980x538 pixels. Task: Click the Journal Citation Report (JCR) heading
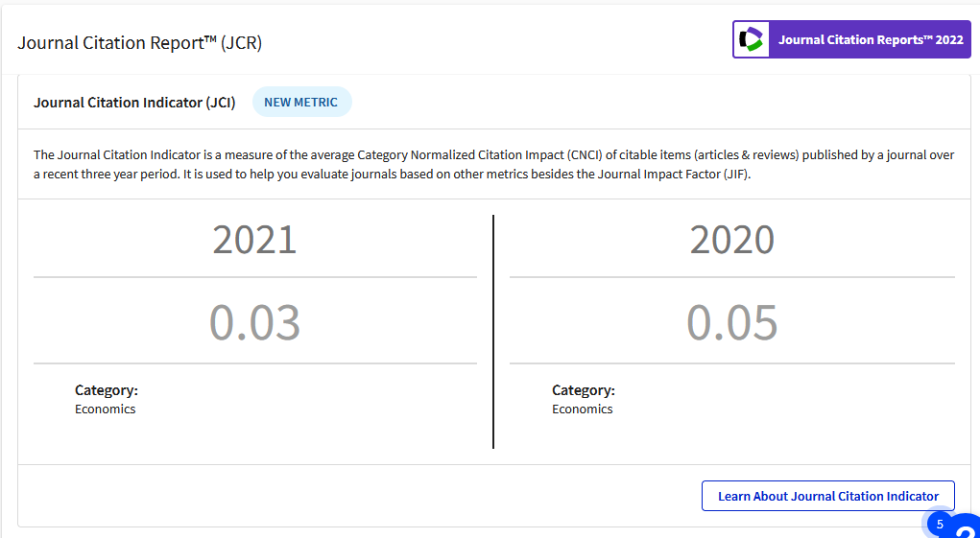coord(139,42)
